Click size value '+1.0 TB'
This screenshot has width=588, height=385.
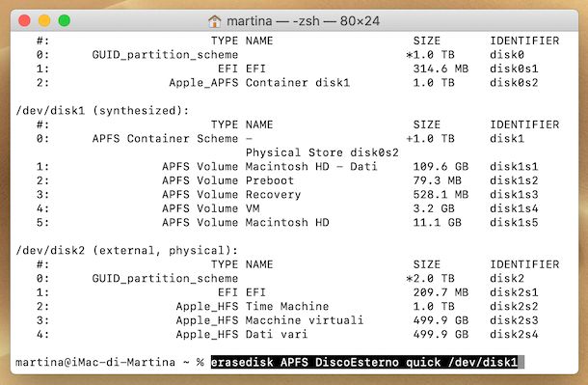coord(431,139)
